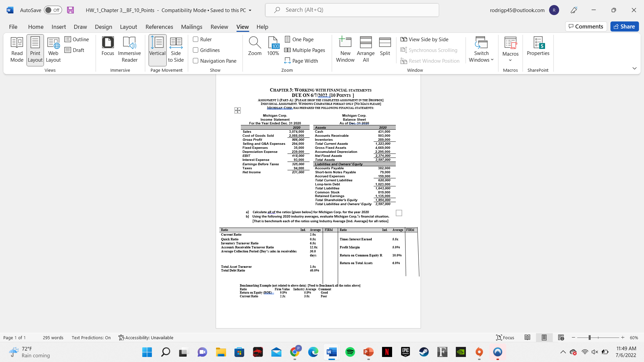Toggle the Navigation Pane checkbox
This screenshot has width=644, height=362.
click(x=196, y=61)
